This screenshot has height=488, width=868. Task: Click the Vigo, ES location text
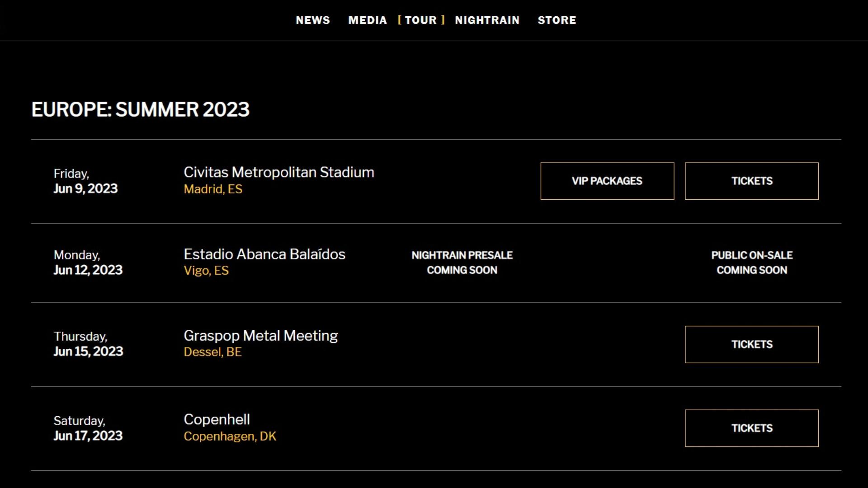point(206,270)
